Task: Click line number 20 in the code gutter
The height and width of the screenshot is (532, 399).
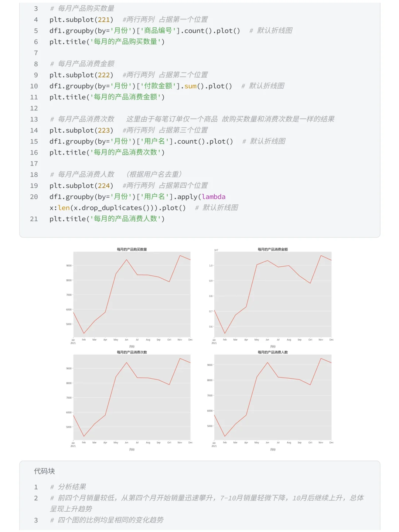Action: (34, 197)
